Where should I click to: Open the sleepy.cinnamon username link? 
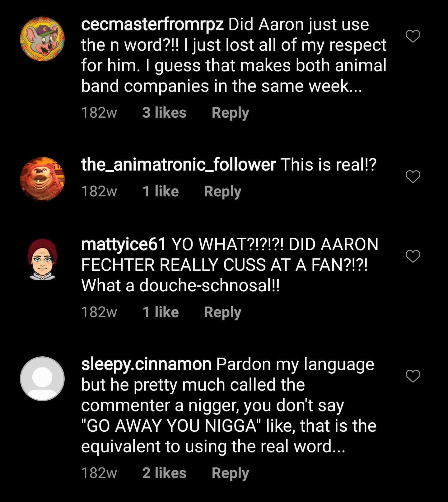(146, 364)
